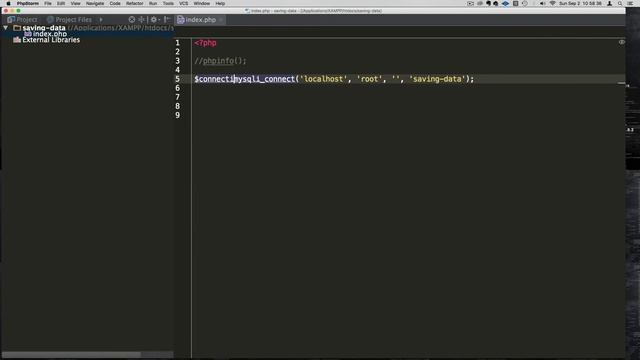
Task: Open the View menu
Action: click(76, 3)
